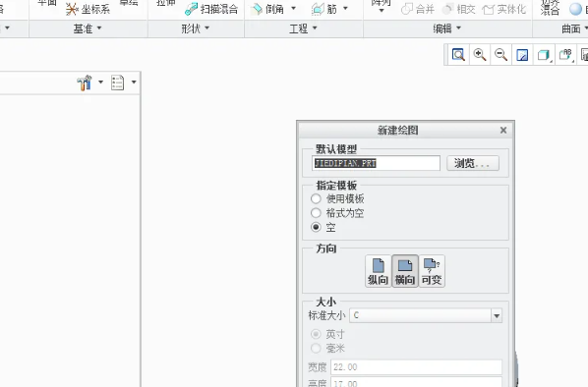The image size is (588, 387).
Task: Select Landscape (横向) orientation
Action: point(405,271)
